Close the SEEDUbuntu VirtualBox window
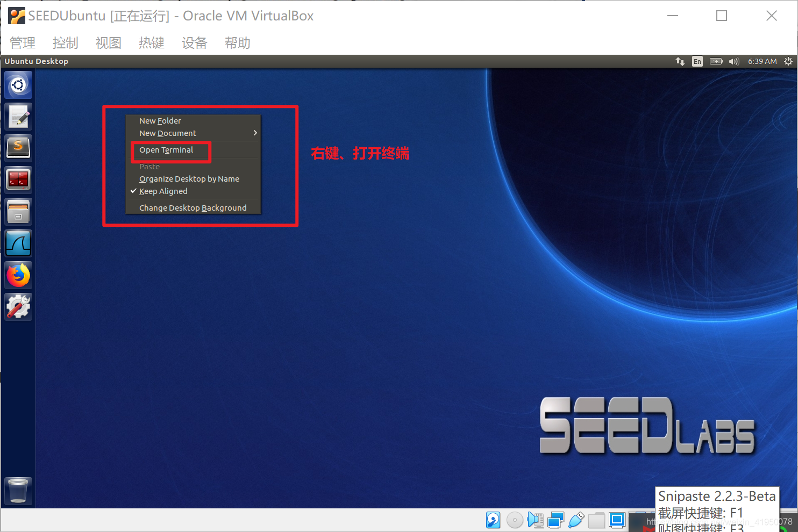798x532 pixels. point(772,16)
